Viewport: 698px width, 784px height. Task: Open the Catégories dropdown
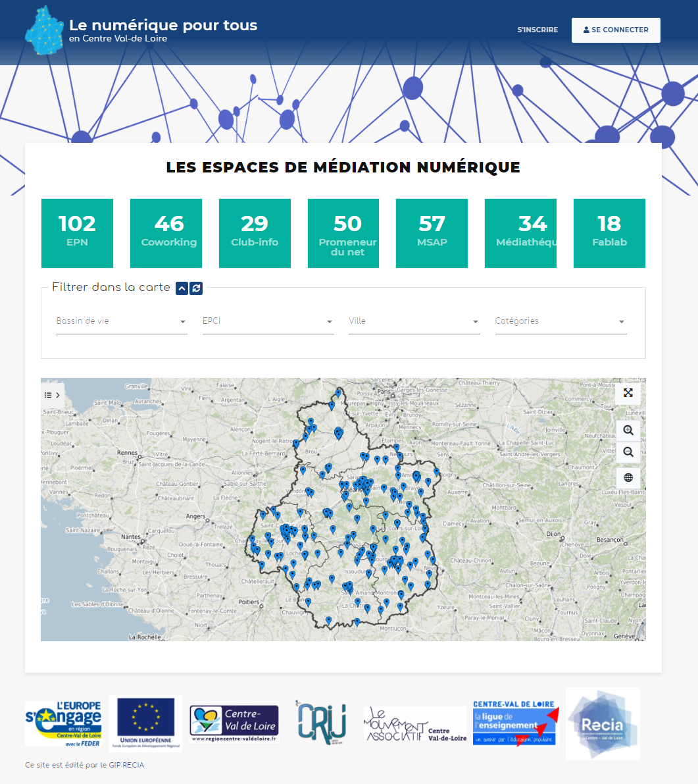click(561, 321)
